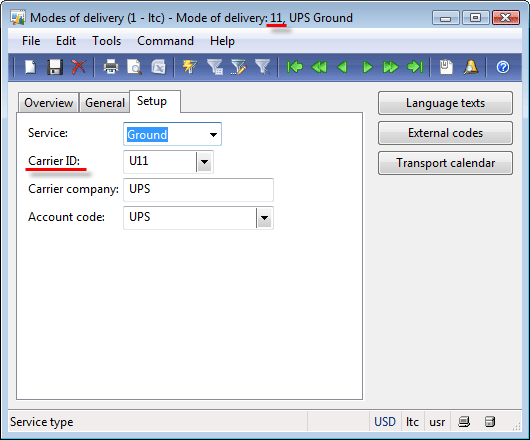
Task: Go to the next record arrow
Action: coord(367,67)
